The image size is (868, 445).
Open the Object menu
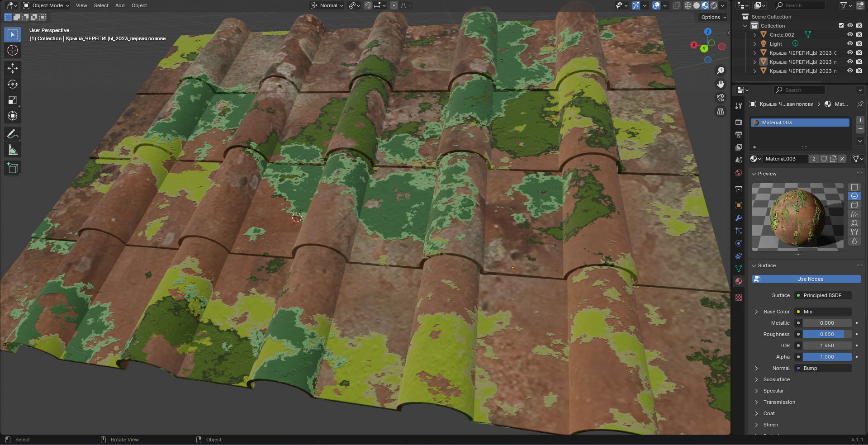tap(139, 5)
